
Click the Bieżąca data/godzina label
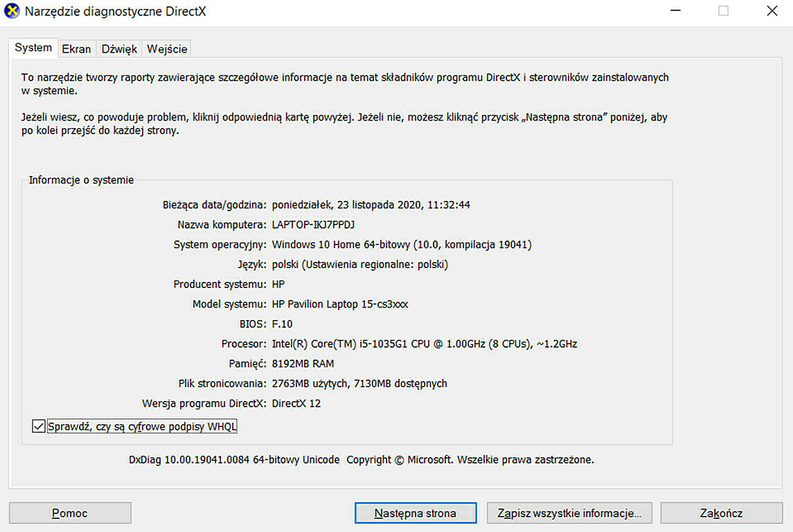coord(215,205)
